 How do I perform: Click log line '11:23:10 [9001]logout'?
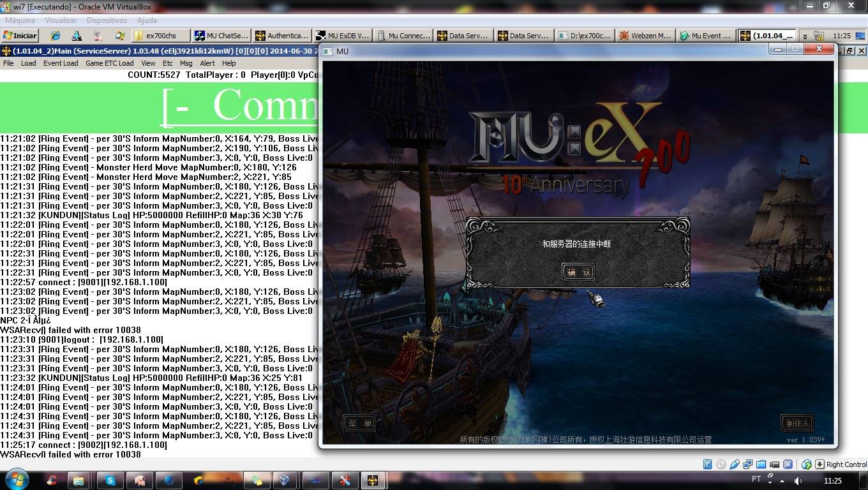point(82,339)
